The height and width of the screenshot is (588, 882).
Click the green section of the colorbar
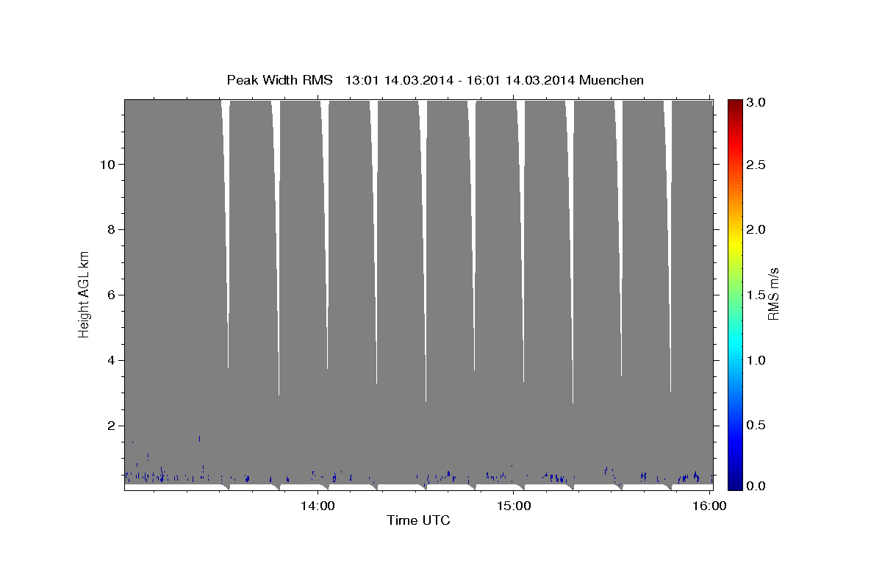tap(735, 294)
